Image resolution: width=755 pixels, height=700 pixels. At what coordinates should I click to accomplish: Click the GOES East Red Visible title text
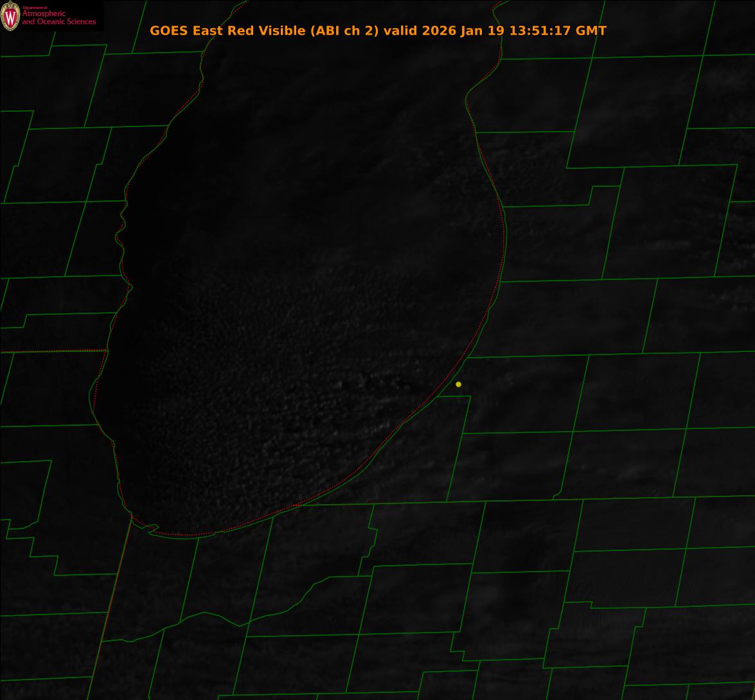pyautogui.click(x=378, y=30)
